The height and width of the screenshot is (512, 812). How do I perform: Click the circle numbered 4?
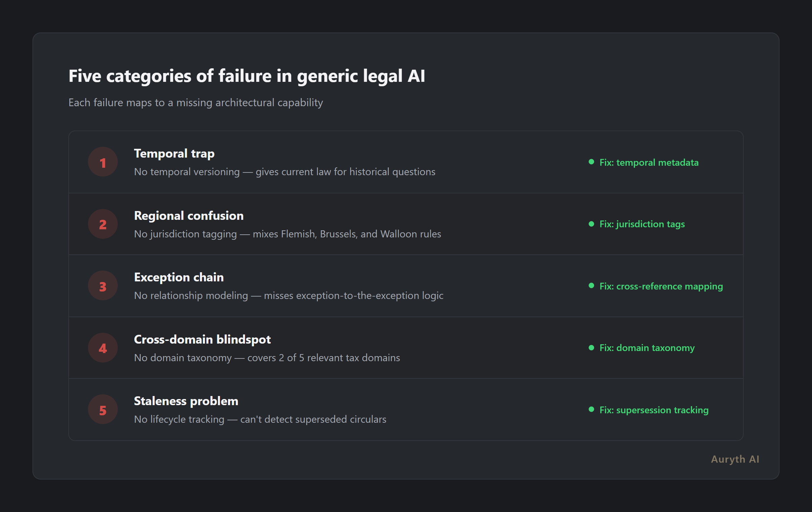[103, 347]
